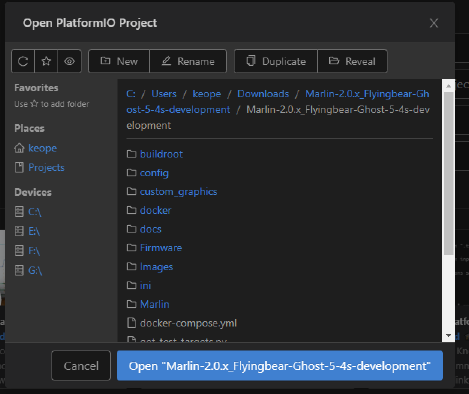This screenshot has width=469, height=394.
Task: Open the config folder
Action: [154, 173]
